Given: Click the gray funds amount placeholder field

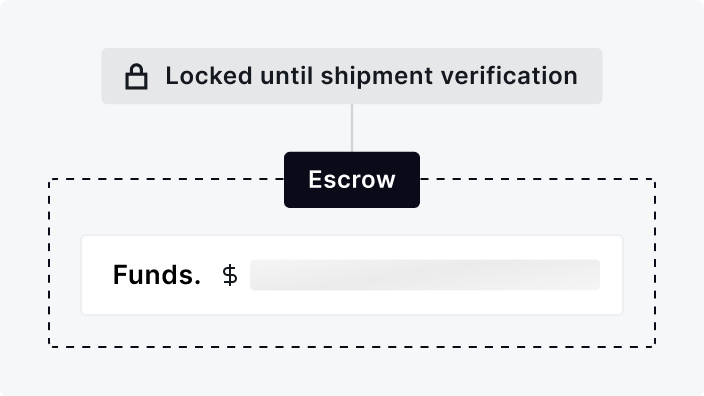Looking at the screenshot, I should (425, 275).
